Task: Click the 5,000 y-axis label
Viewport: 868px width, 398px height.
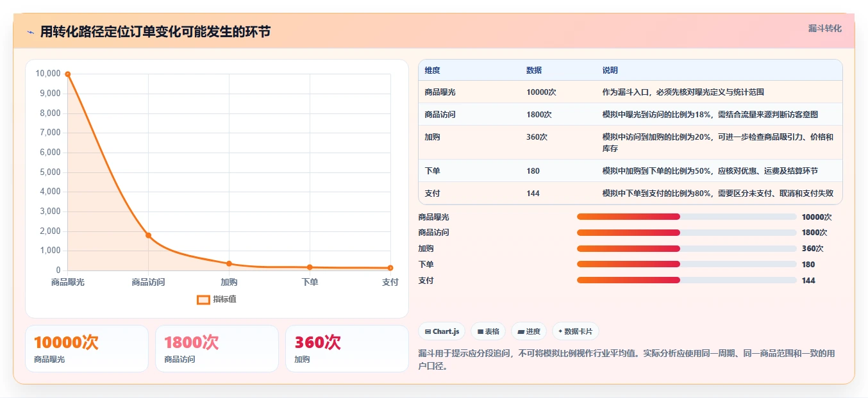Action: pyautogui.click(x=51, y=172)
